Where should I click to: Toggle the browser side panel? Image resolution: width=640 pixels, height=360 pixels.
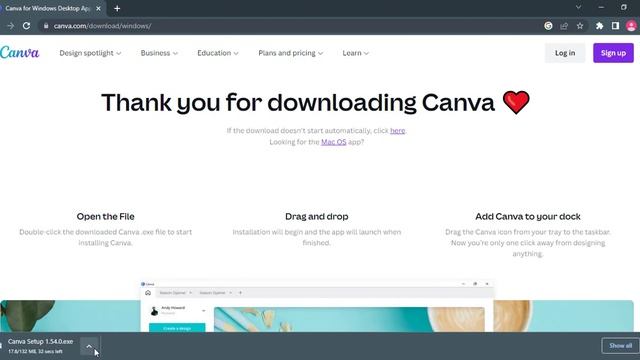click(x=615, y=26)
